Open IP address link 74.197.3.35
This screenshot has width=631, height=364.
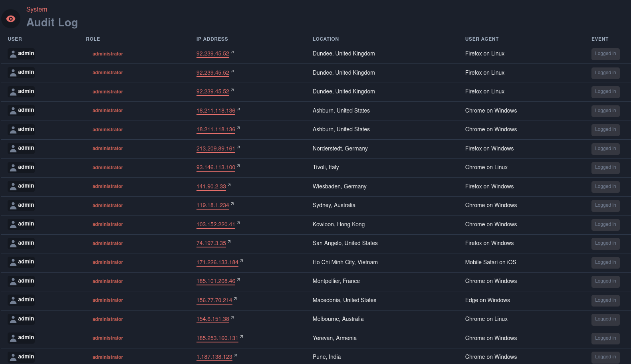coord(211,243)
